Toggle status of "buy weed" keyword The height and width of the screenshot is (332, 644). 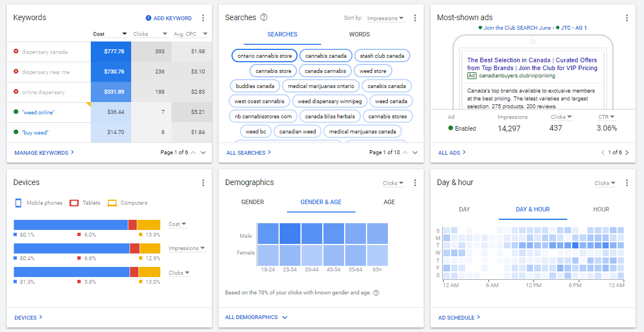click(16, 132)
